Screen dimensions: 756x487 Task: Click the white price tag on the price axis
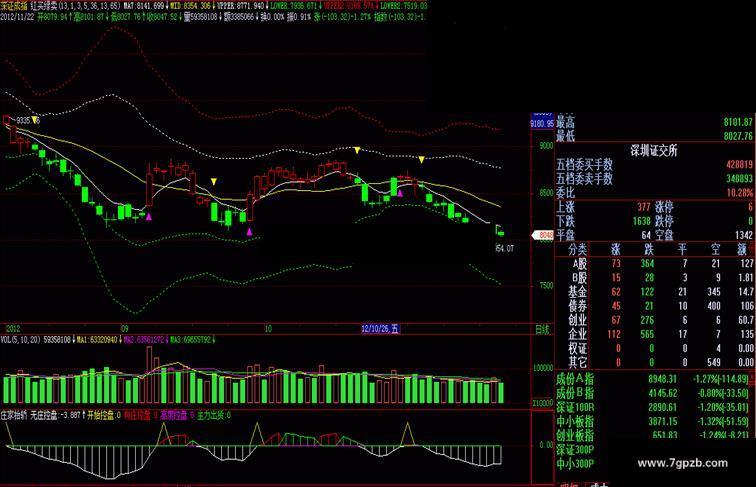(542, 235)
